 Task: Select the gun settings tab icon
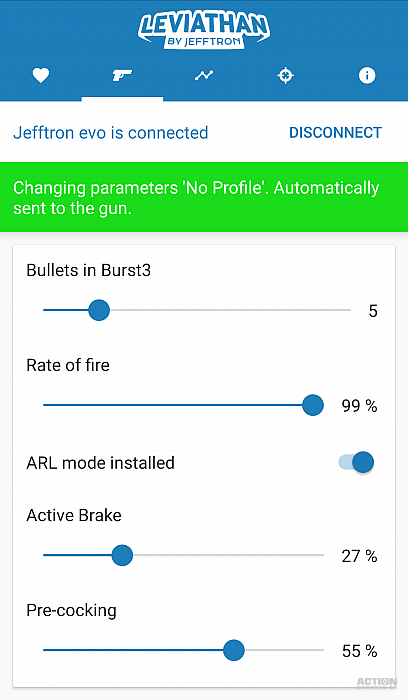pyautogui.click(x=122, y=75)
